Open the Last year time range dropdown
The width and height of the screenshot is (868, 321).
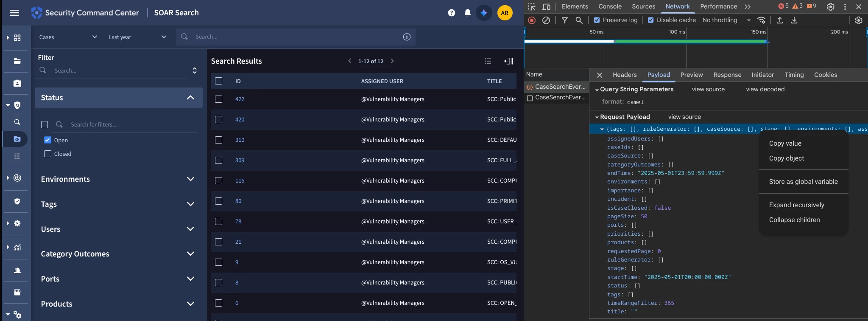(x=137, y=37)
